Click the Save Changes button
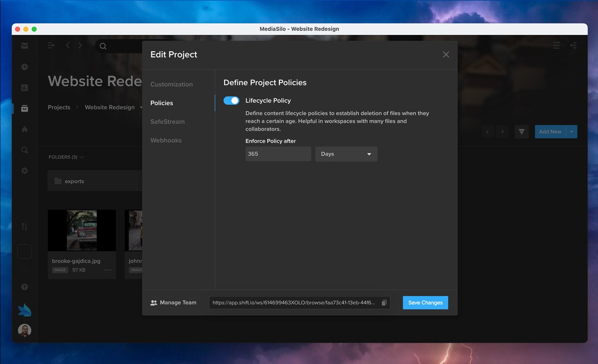Screen dimensions: 598x364 pyautogui.click(x=426, y=302)
